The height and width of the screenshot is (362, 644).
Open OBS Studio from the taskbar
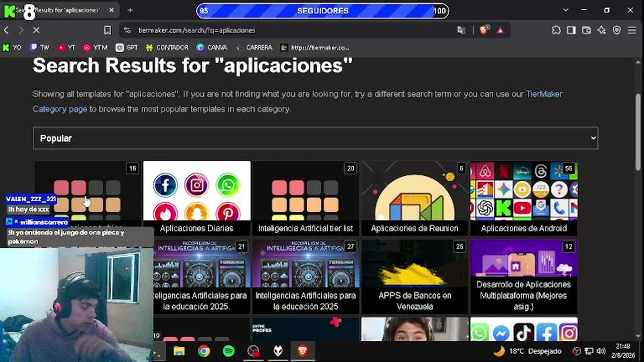pyautogui.click(x=254, y=351)
